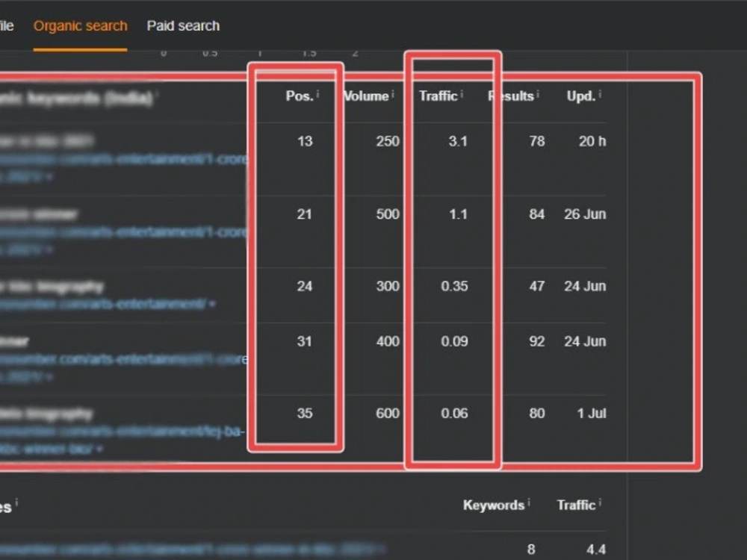This screenshot has width=747, height=560.
Task: Click the info icon beside Keywords header
Action: [x=529, y=503]
